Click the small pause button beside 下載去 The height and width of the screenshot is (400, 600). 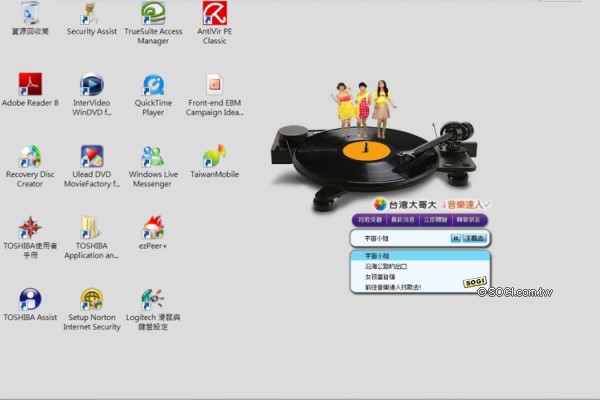pyautogui.click(x=455, y=238)
